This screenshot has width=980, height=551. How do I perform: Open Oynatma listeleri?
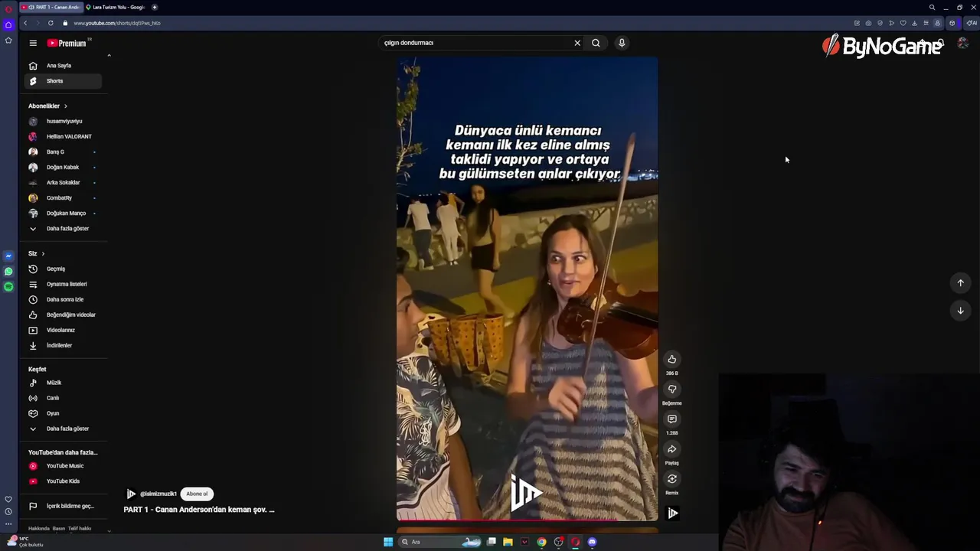(x=62, y=284)
